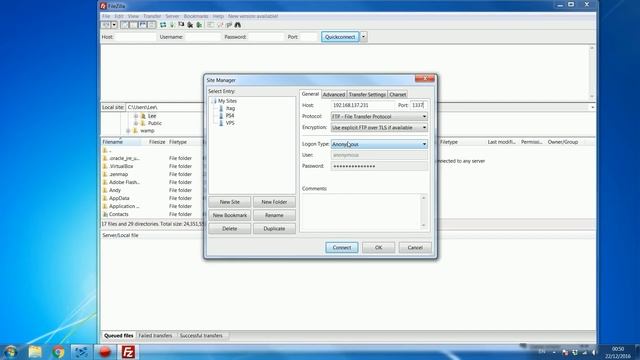Click the binoculars Search files icon

pos(238,25)
